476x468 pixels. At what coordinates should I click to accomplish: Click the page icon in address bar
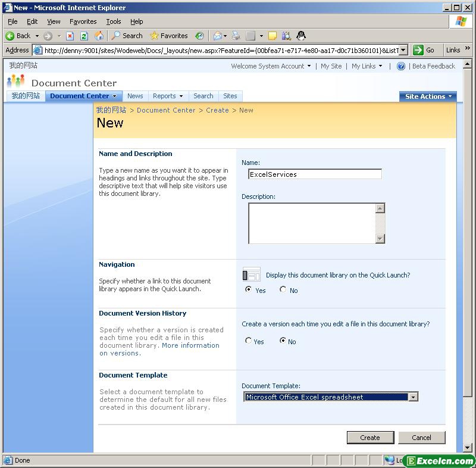[x=37, y=50]
